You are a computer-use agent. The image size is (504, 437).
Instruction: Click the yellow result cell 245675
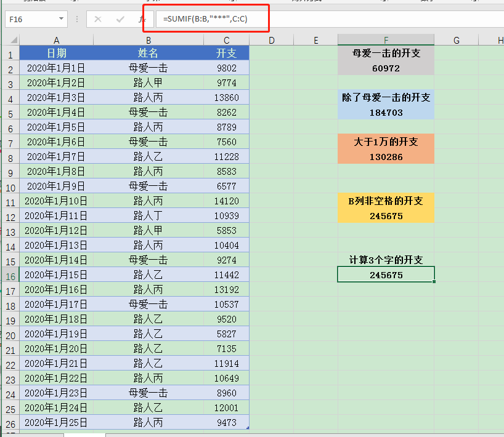click(386, 215)
